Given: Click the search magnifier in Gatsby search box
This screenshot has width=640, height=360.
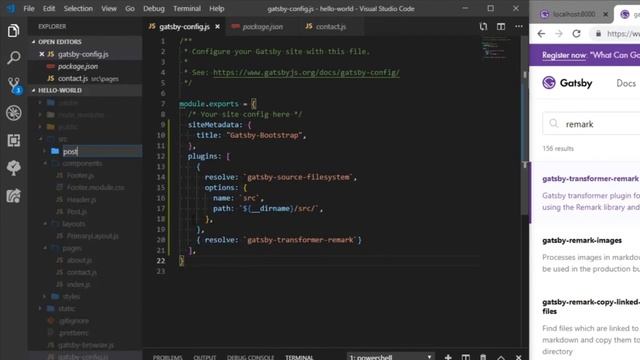Looking at the screenshot, I should pyautogui.click(x=553, y=123).
